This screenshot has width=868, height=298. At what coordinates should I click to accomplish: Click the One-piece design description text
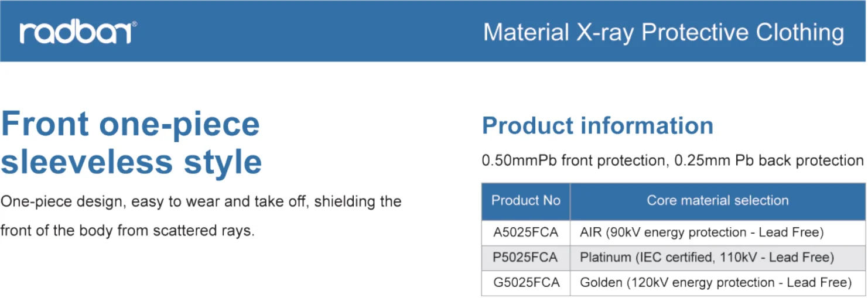(x=201, y=202)
